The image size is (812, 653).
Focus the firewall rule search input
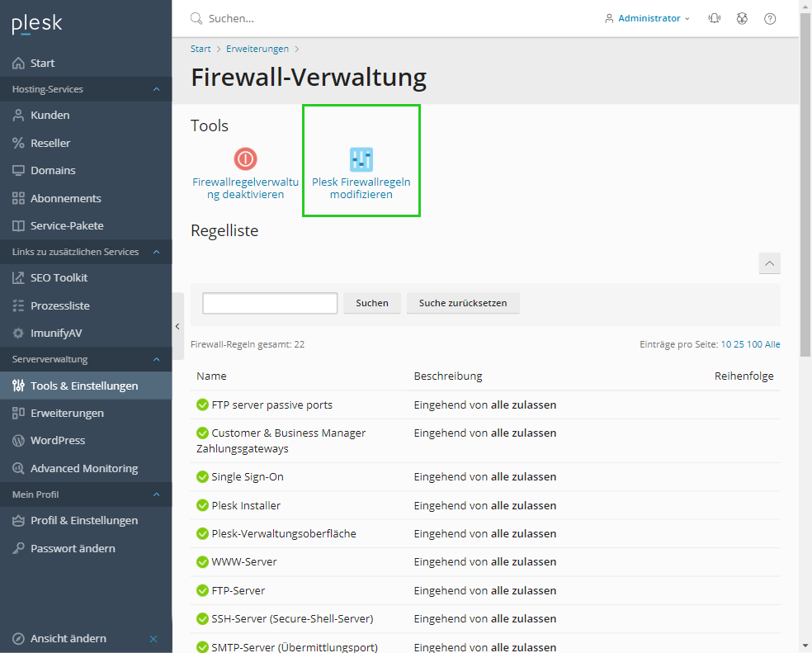[270, 303]
